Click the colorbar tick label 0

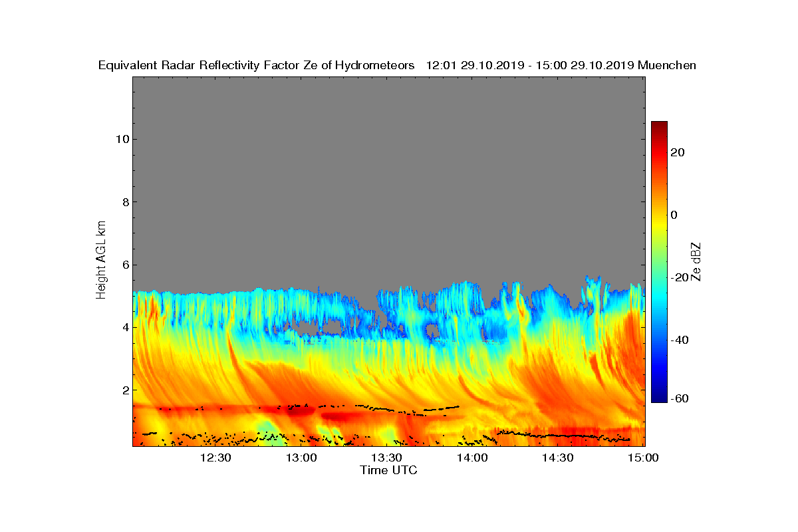674,215
